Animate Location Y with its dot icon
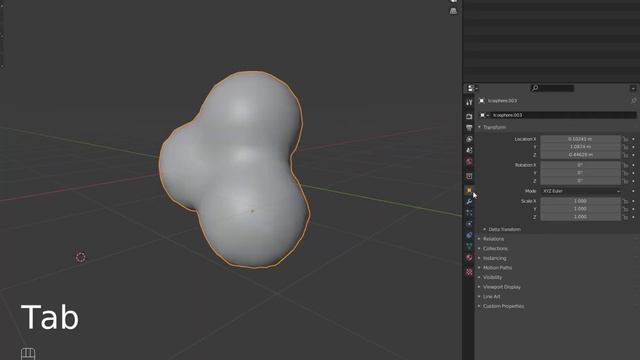 click(x=633, y=147)
